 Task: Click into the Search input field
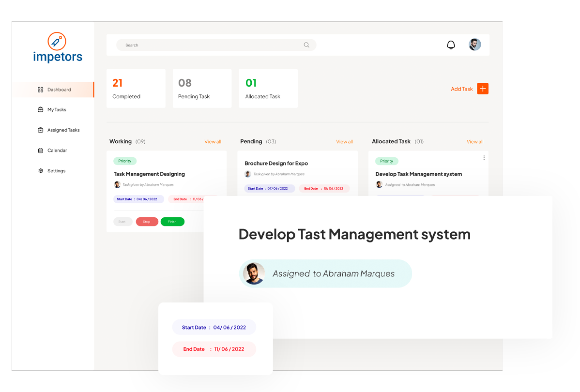[208, 45]
